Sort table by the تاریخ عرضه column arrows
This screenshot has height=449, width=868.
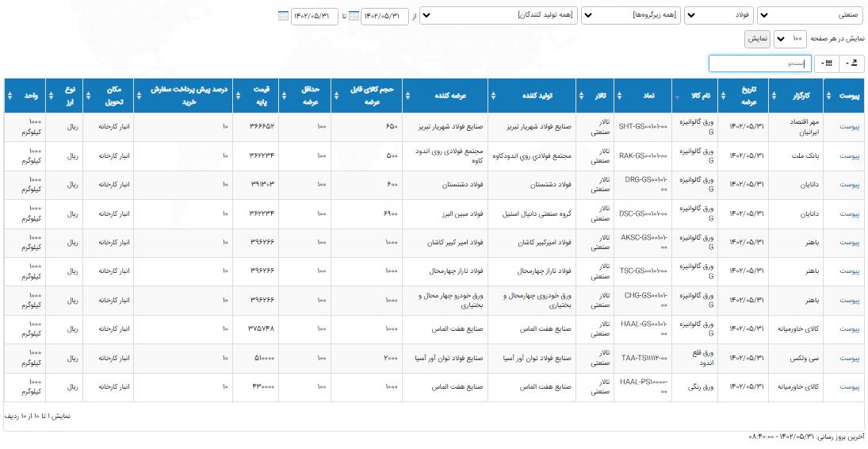click(722, 95)
